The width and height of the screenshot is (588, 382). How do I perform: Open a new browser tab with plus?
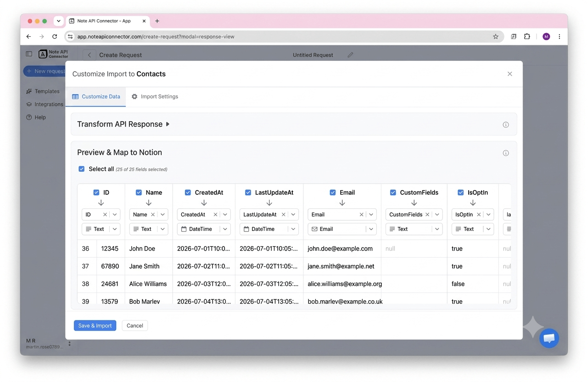click(x=157, y=21)
